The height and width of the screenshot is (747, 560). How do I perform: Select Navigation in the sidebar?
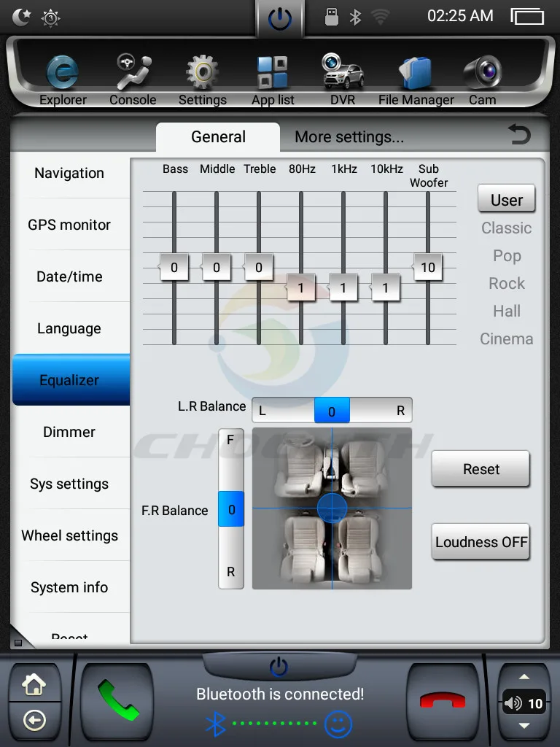click(x=69, y=173)
